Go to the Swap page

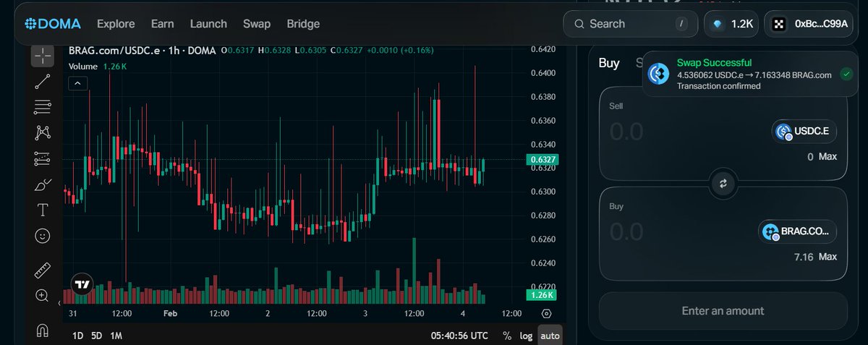coord(257,24)
